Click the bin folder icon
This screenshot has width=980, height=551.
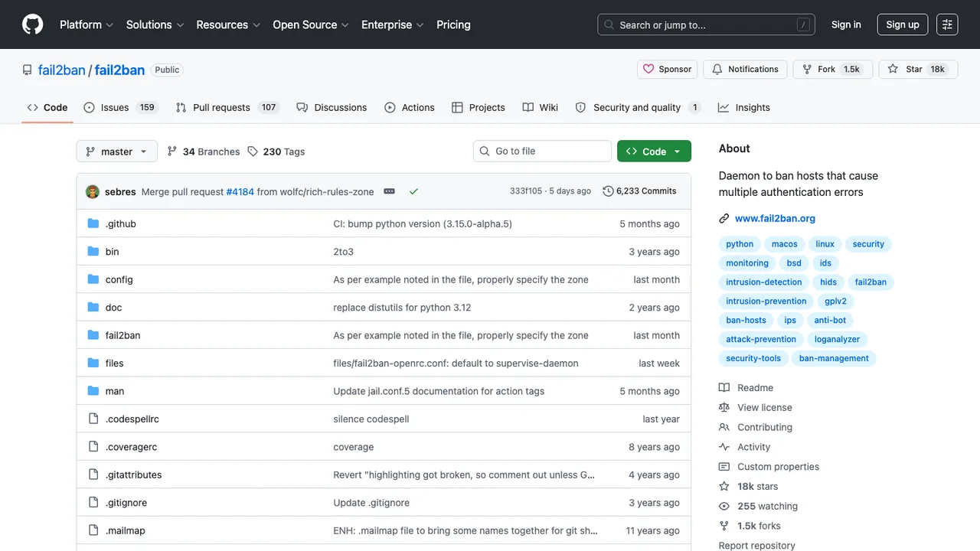(x=93, y=252)
